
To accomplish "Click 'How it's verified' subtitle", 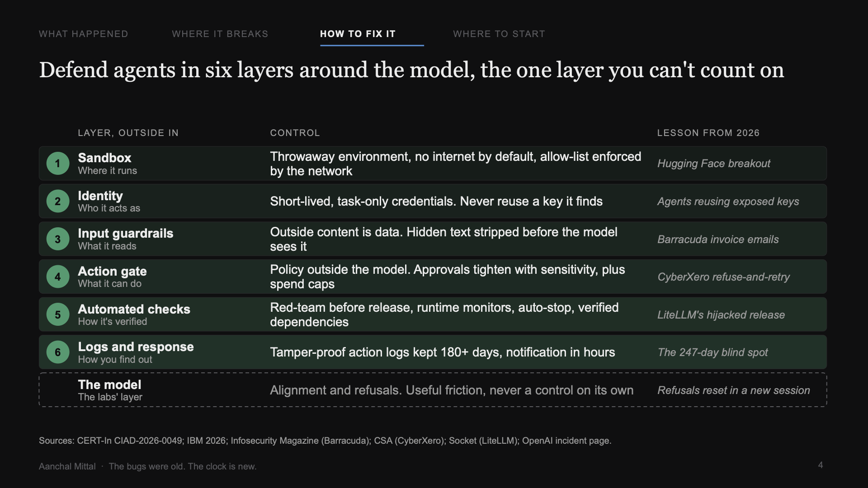I will [x=113, y=322].
